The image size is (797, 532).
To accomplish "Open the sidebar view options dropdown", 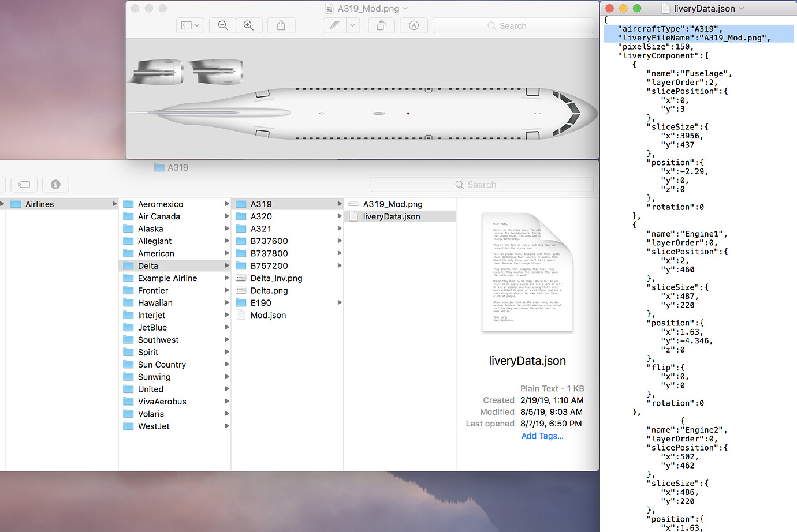I will (190, 25).
